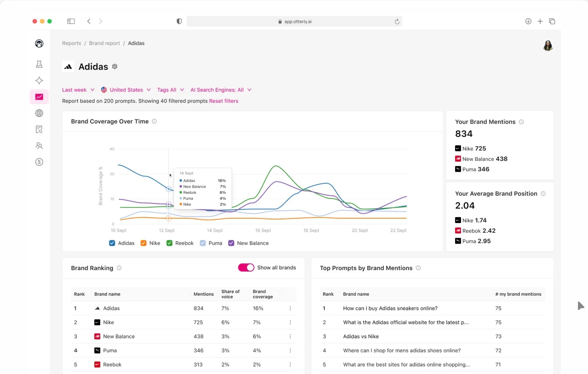Click New Balance 438 in Brand Mentions card

point(481,159)
